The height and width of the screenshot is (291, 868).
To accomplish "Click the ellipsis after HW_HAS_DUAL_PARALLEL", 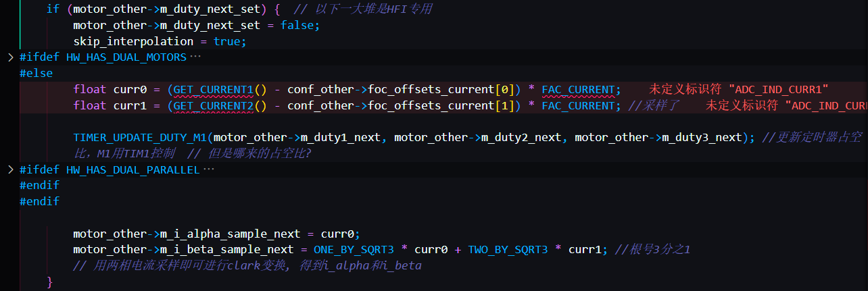I will (208, 169).
